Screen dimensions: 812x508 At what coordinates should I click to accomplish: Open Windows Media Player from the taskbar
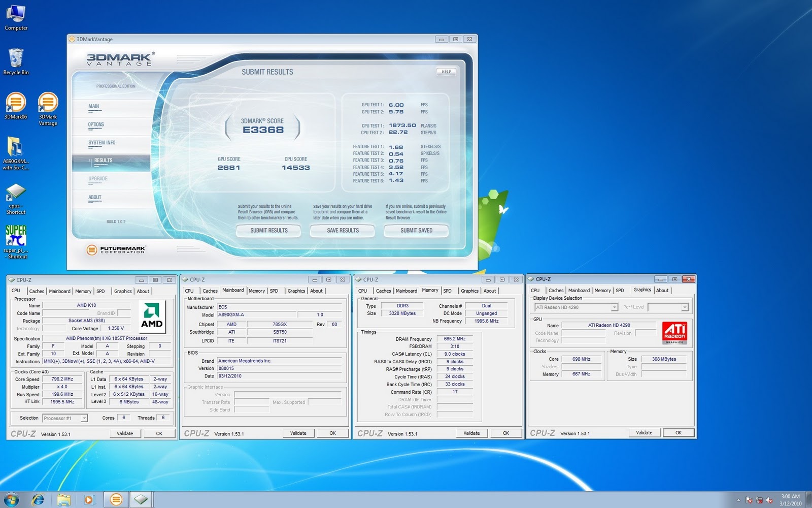(x=89, y=500)
